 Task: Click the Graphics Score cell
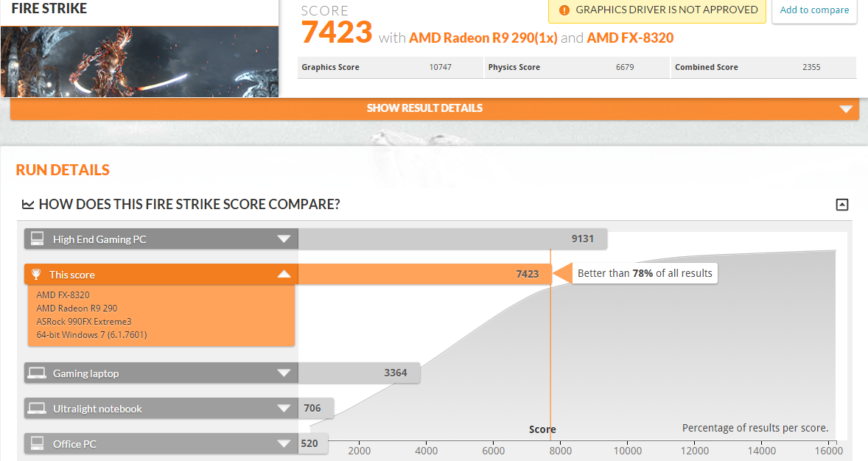tap(391, 68)
